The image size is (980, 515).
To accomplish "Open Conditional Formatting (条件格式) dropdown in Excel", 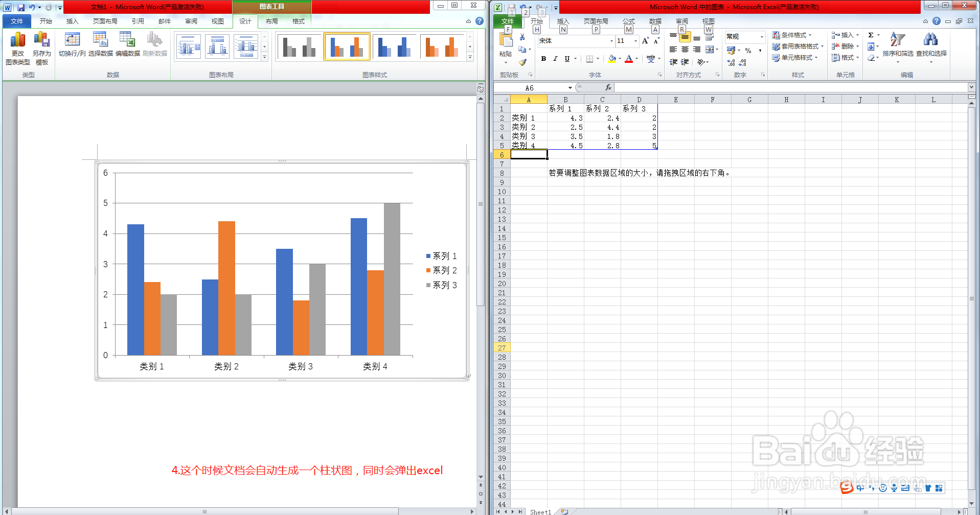I will point(792,35).
